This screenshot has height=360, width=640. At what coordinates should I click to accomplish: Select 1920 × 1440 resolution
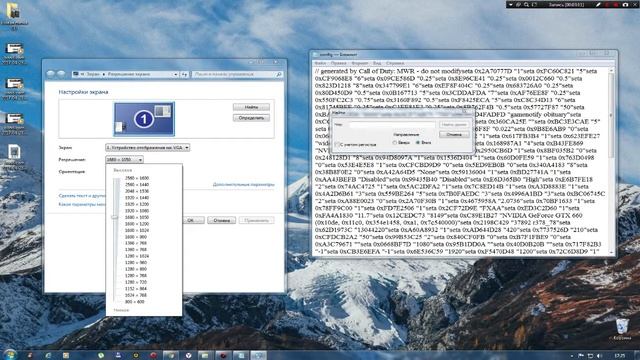click(137, 198)
